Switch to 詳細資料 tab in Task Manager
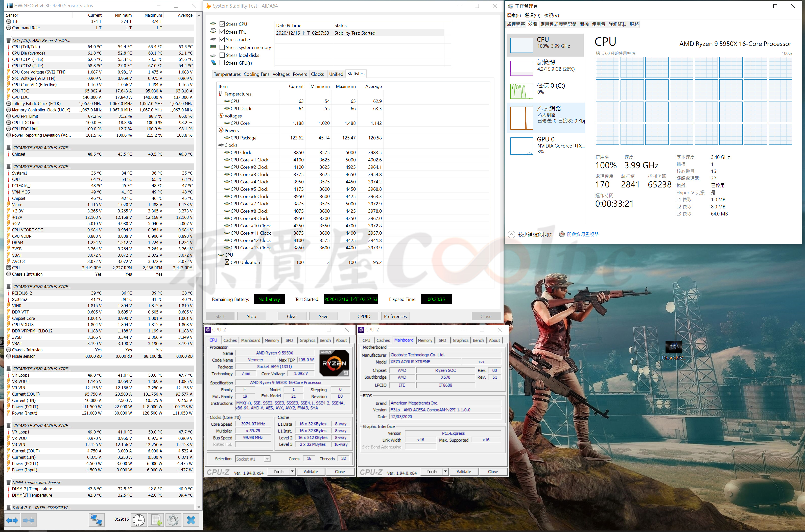This screenshot has width=805, height=532. coord(617,24)
